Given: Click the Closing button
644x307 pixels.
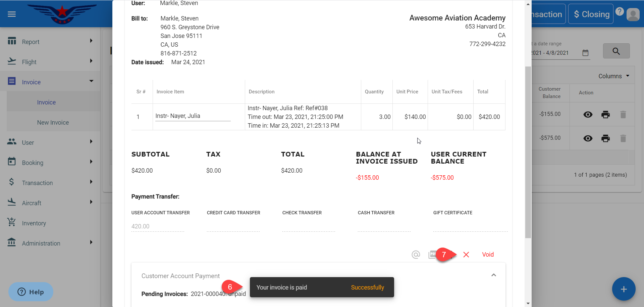Looking at the screenshot, I should (591, 14).
